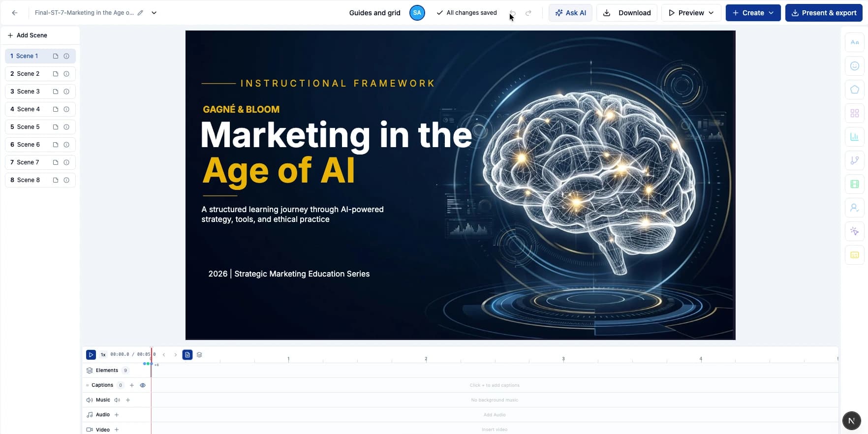
Task: Click the undo arrow
Action: click(x=513, y=13)
